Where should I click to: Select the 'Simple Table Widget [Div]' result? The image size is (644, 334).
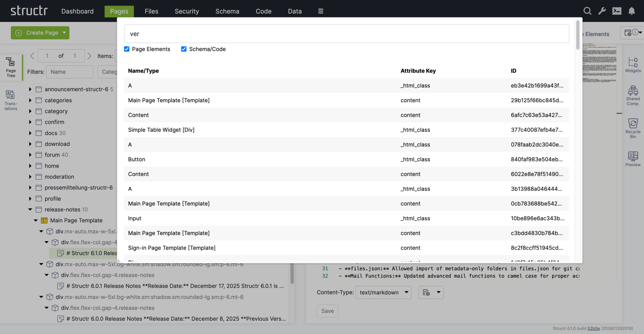tap(346, 130)
